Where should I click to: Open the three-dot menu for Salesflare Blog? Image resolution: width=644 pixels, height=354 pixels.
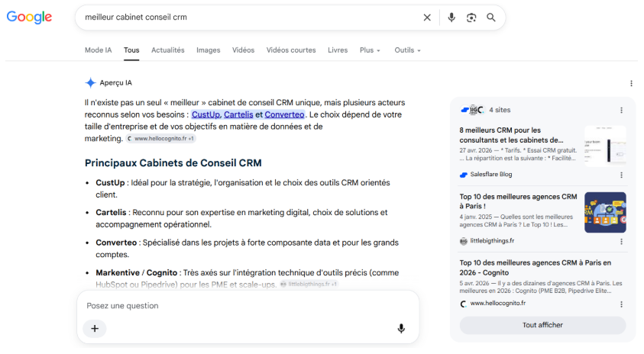[621, 175]
